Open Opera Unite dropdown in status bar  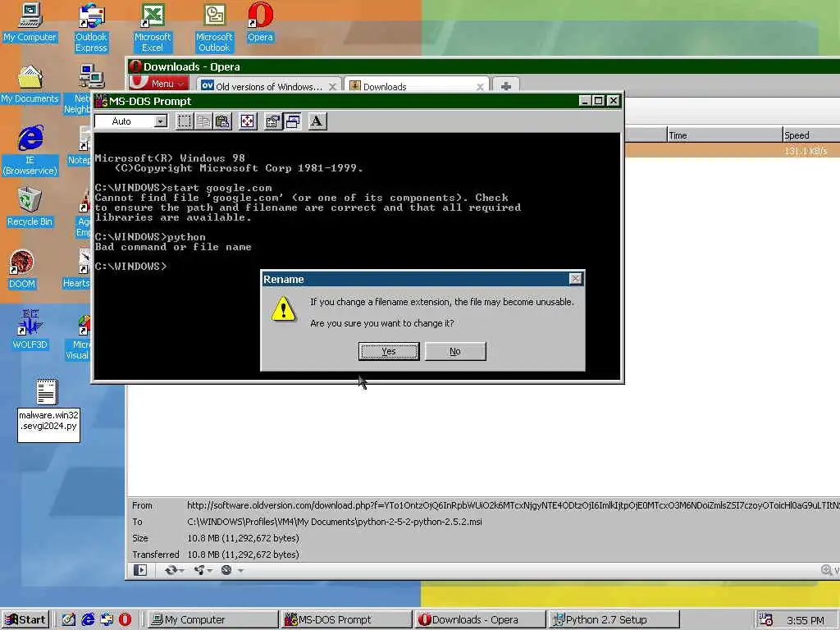pos(203,570)
